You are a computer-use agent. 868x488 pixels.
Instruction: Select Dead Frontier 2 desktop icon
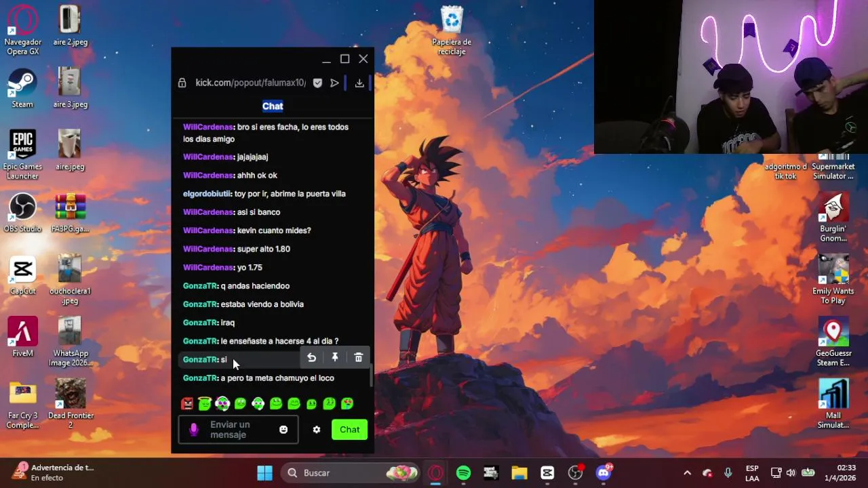(x=71, y=405)
